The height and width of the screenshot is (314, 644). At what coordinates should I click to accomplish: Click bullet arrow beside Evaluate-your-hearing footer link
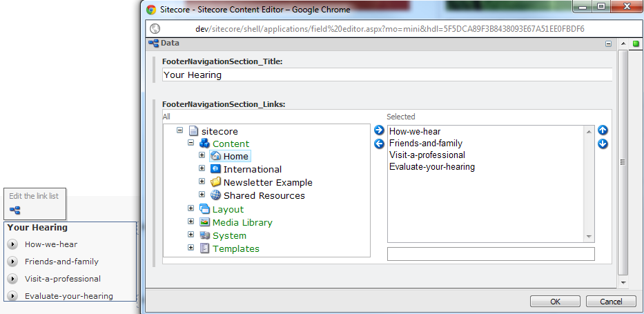(x=12, y=296)
